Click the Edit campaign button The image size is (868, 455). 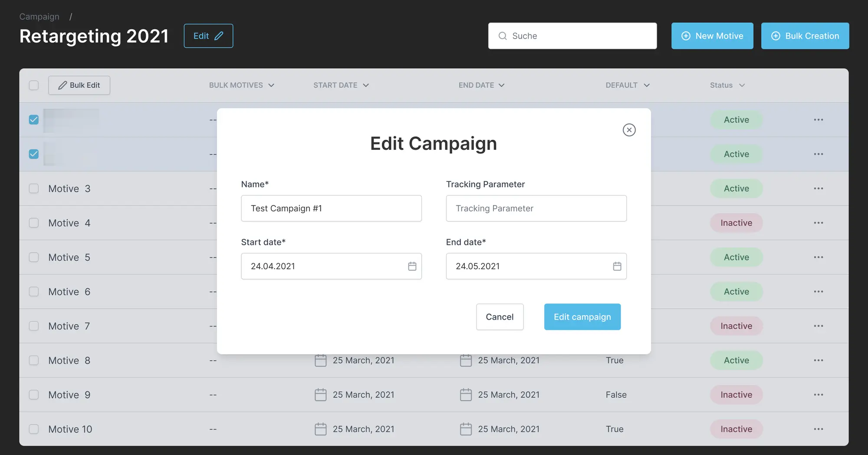tap(582, 317)
